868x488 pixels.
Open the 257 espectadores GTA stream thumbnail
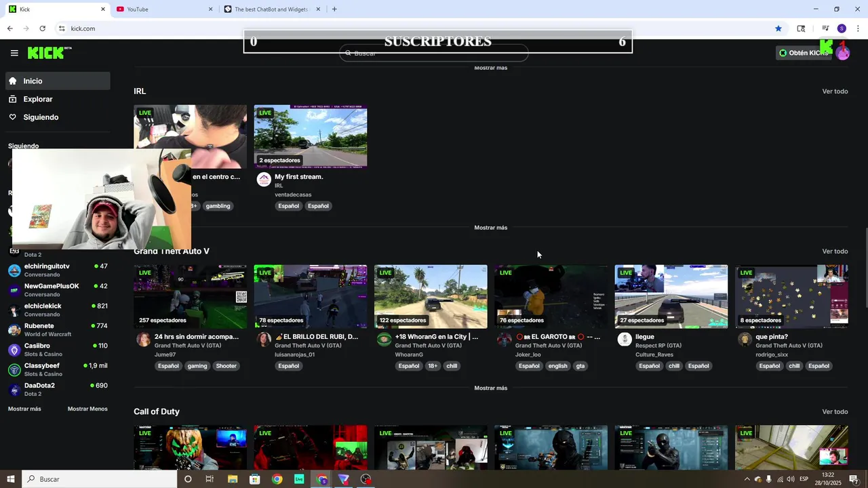[190, 296]
